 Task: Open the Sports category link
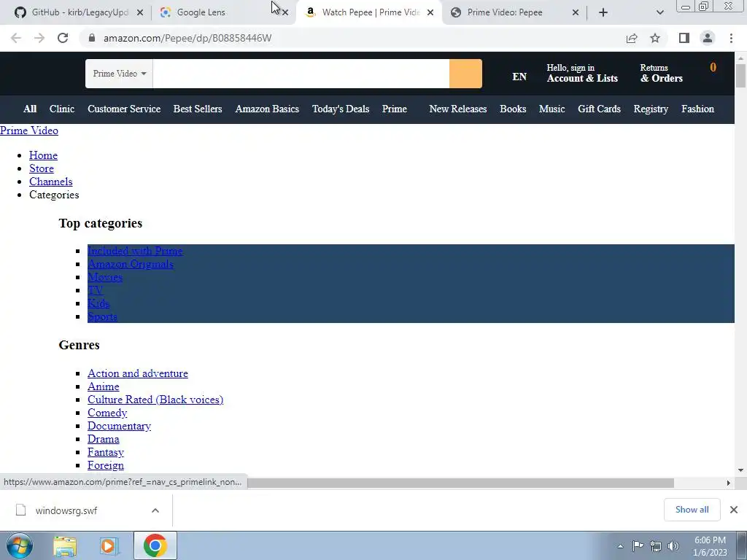pos(102,316)
